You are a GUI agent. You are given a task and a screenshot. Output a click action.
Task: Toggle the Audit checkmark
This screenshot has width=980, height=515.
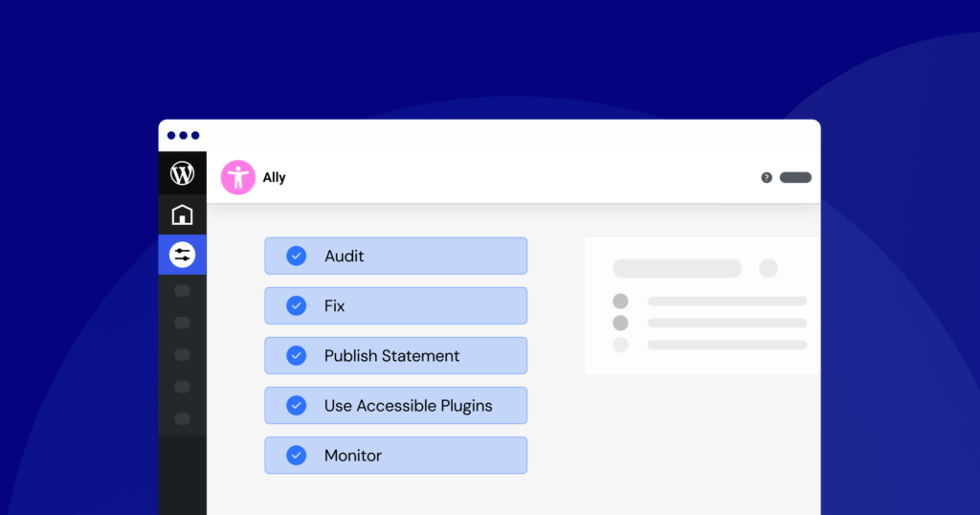pos(297,256)
